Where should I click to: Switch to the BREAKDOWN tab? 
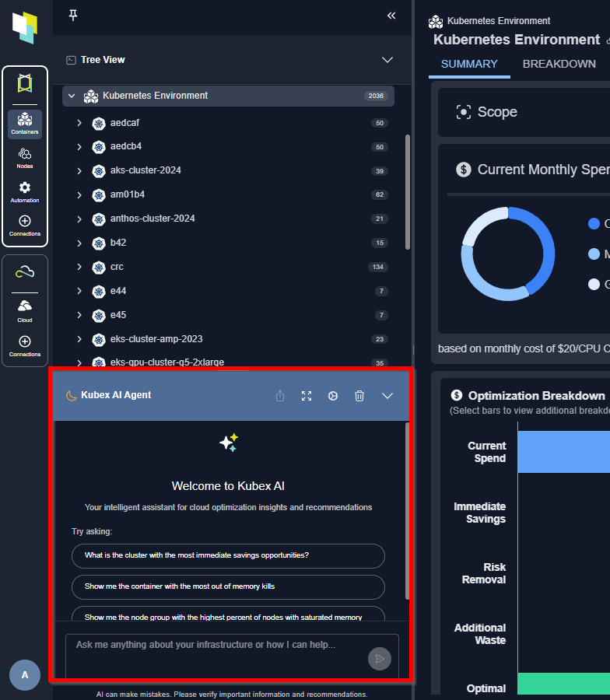[x=559, y=65]
